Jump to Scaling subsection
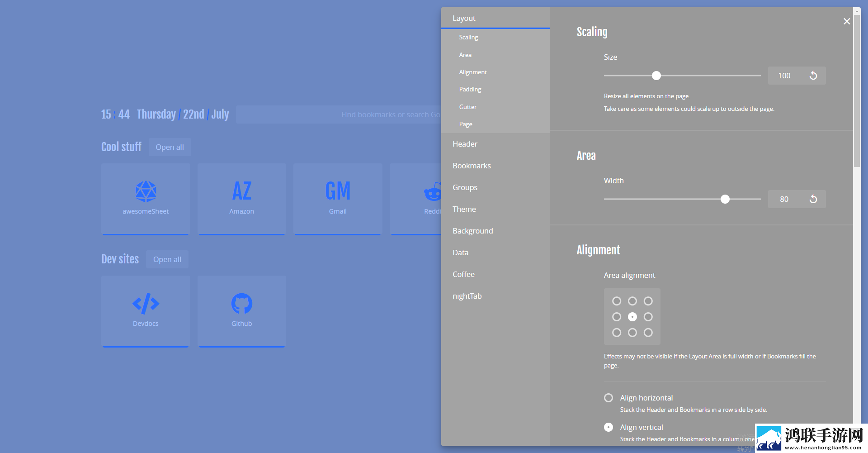This screenshot has height=453, width=868. point(468,37)
